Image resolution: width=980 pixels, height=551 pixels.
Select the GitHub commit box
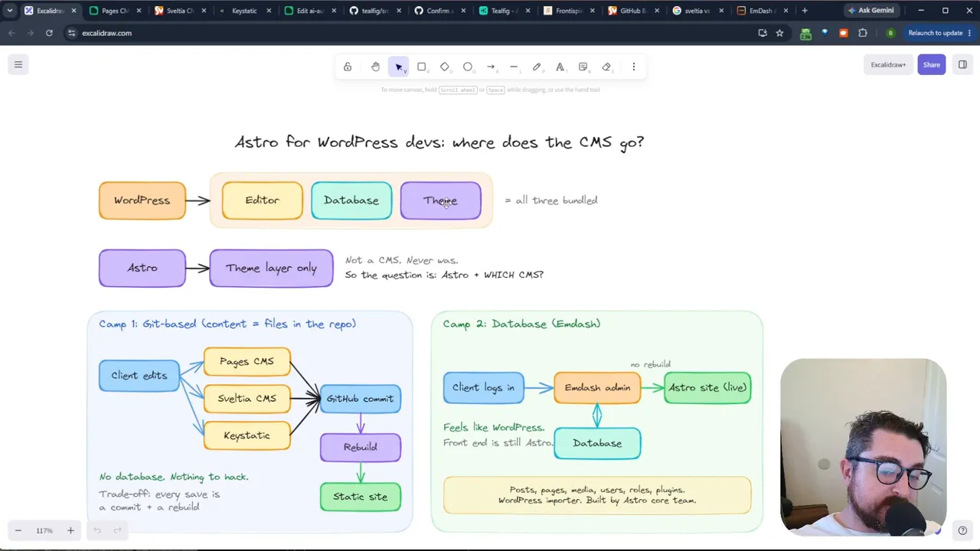(361, 399)
